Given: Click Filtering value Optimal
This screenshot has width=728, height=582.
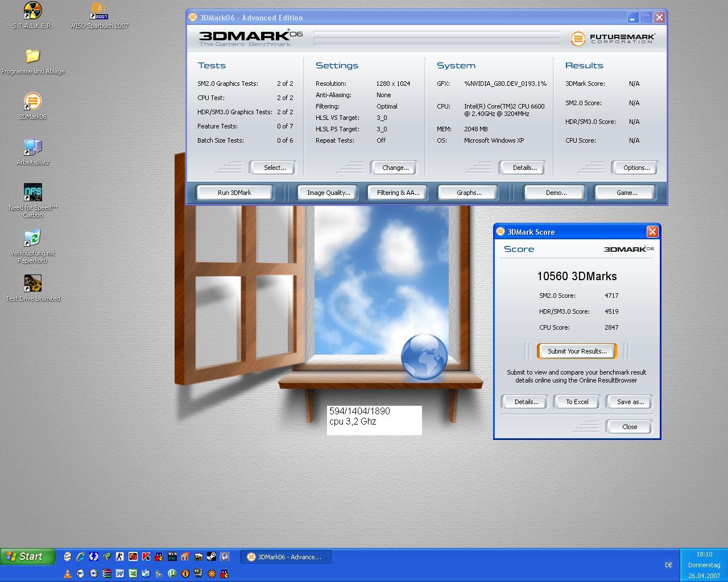Looking at the screenshot, I should pyautogui.click(x=386, y=106).
